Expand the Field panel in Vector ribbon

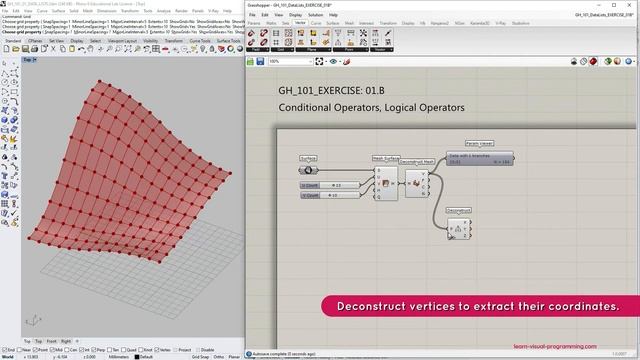pyautogui.click(x=258, y=50)
